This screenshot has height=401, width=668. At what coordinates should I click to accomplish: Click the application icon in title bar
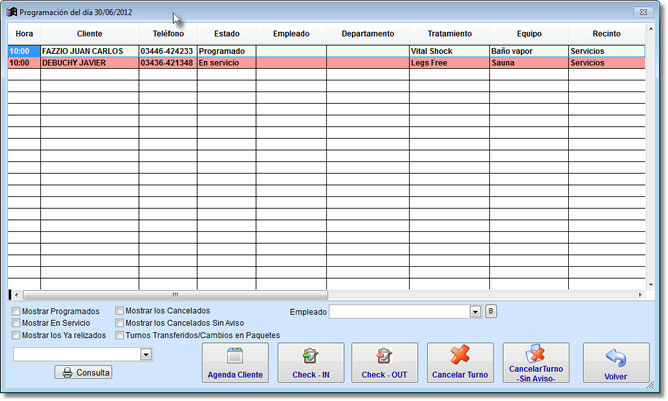[x=12, y=12]
